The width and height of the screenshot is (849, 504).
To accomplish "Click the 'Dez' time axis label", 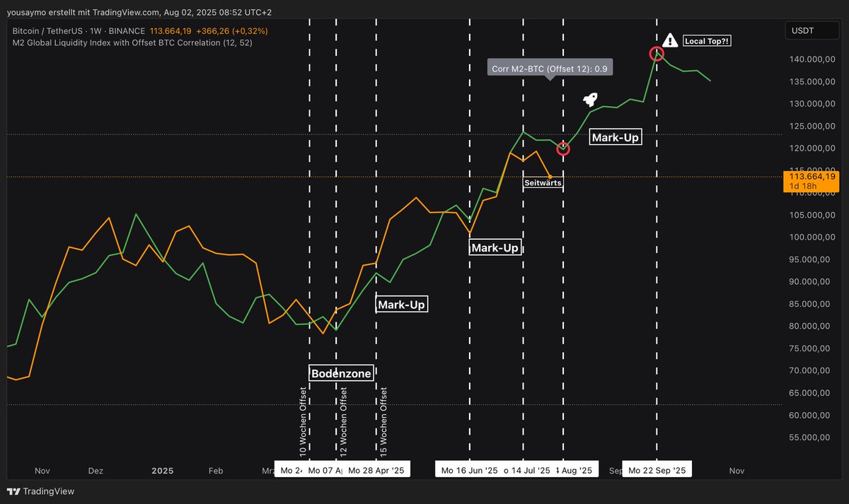I will (96, 471).
